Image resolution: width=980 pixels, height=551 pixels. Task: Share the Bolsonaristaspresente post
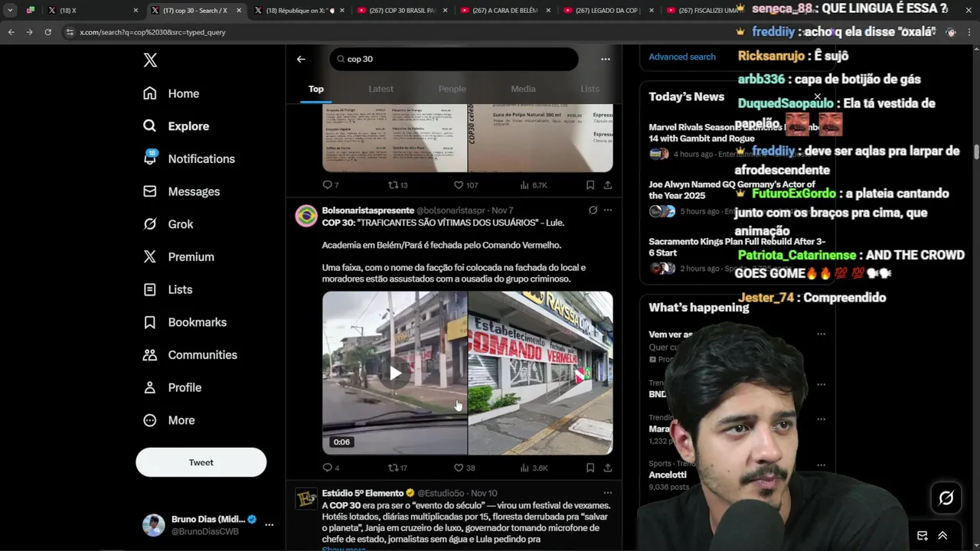click(608, 468)
